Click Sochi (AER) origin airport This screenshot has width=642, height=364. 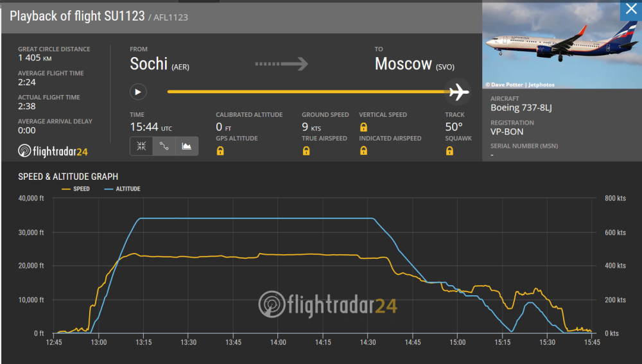(159, 64)
